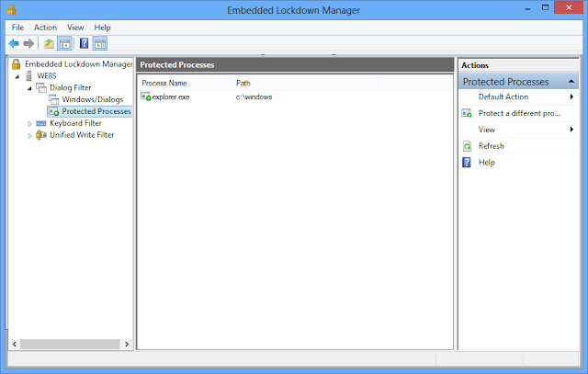Viewport: 588px width, 374px height.
Task: Select Default Action in the Actions pane
Action: tap(503, 96)
